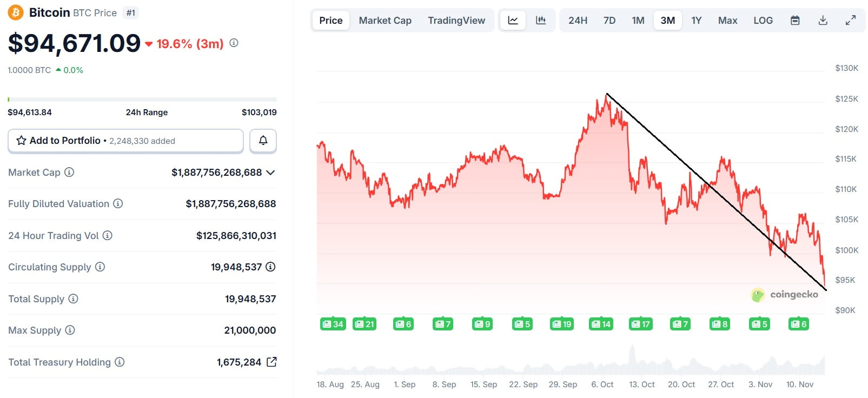868x398 pixels.
Task: Select the Max time range button
Action: (727, 21)
